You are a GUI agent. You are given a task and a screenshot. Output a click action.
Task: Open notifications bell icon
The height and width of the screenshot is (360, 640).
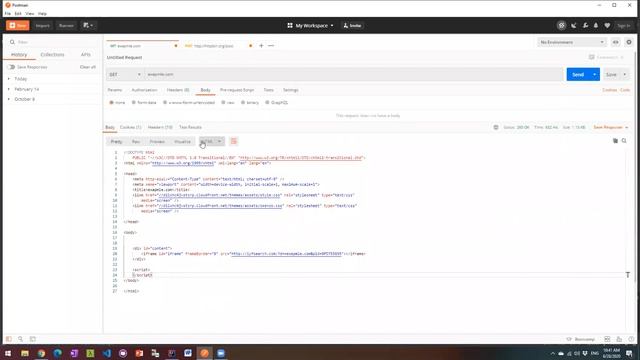(x=596, y=25)
